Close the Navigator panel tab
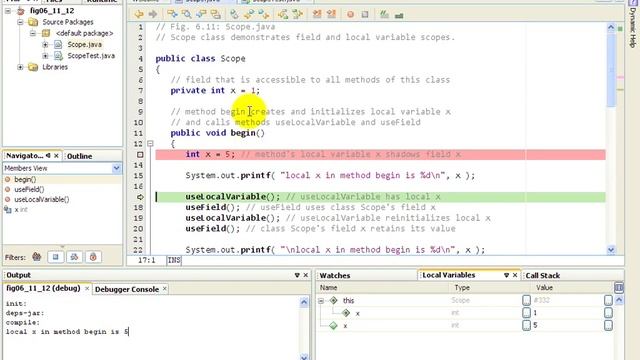This screenshot has height=360, width=640. click(x=56, y=156)
